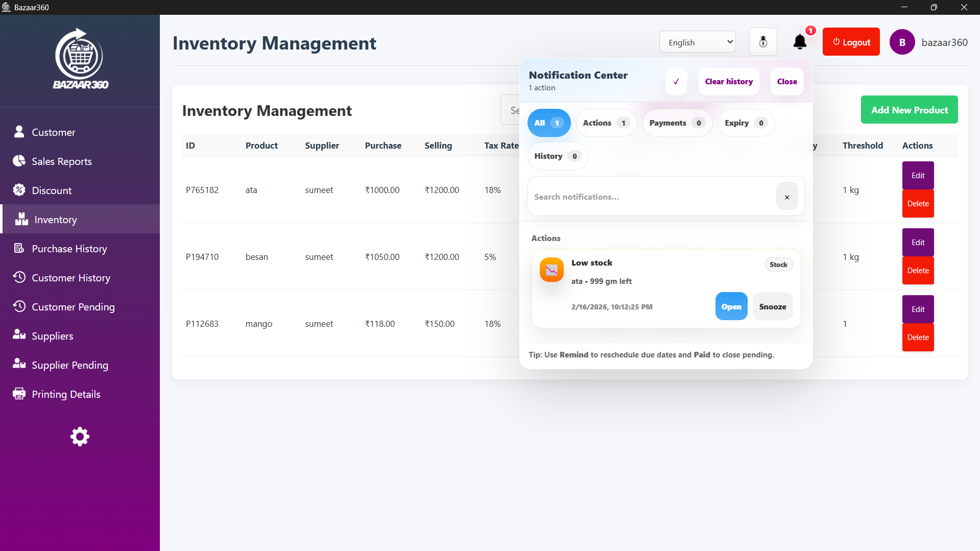Screen dimensions: 980x551
Task: Open the settings gear in sidebar
Action: click(x=80, y=437)
